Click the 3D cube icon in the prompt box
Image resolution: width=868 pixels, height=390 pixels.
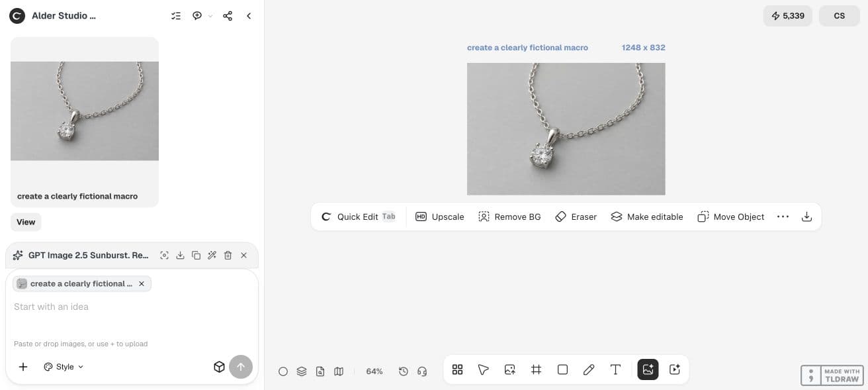coord(219,367)
